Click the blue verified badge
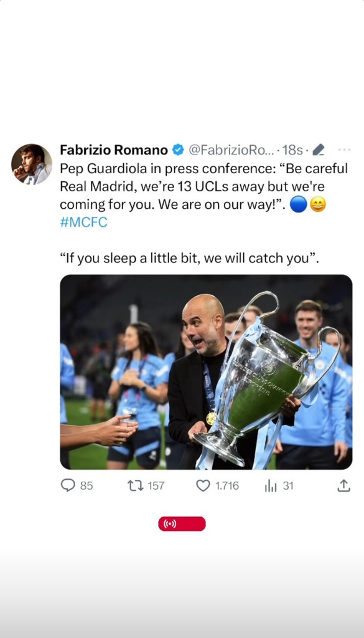Image resolution: width=364 pixels, height=638 pixels. pos(178,150)
